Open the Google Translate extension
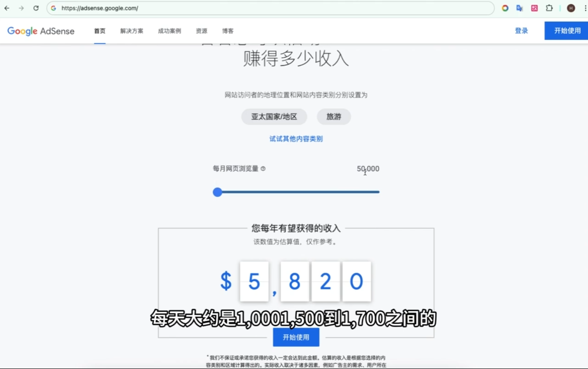 click(x=519, y=8)
